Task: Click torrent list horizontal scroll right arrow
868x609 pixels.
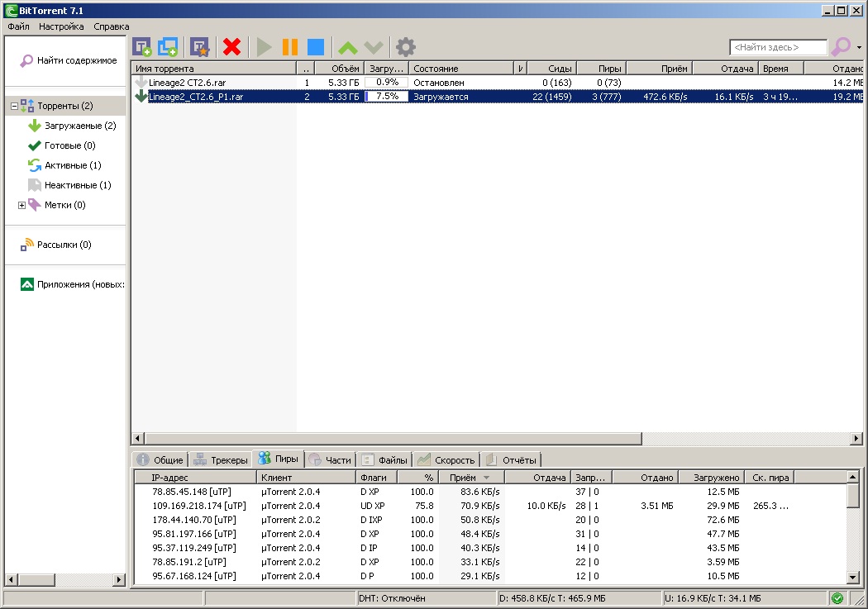Action: pos(856,439)
